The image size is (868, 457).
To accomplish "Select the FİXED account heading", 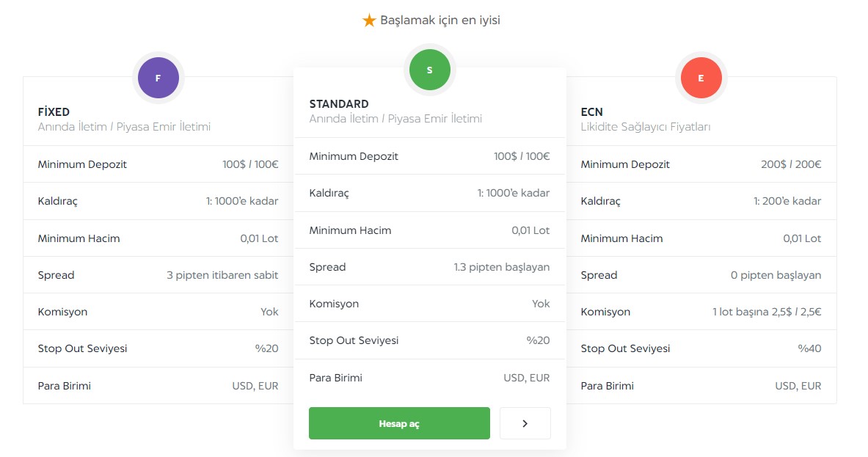I will point(54,111).
